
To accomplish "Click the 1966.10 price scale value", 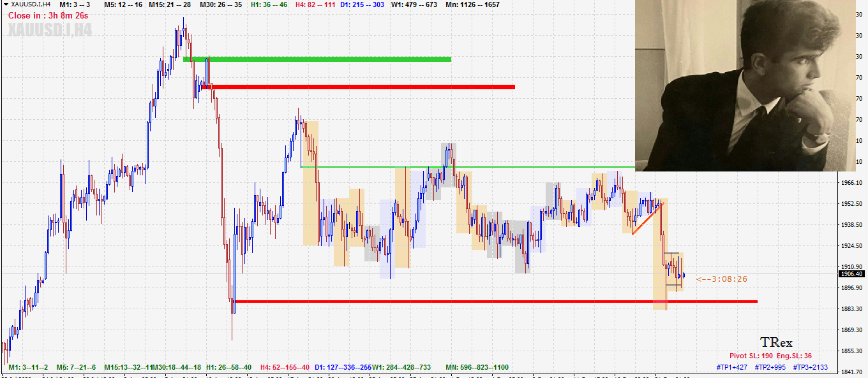I will pyautogui.click(x=852, y=183).
